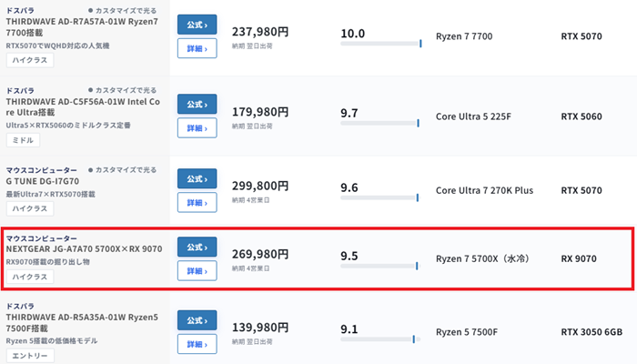Click the Core Ultra 7 270K Plus cell
Viewport: 637px width, 364px height.
[x=484, y=190]
